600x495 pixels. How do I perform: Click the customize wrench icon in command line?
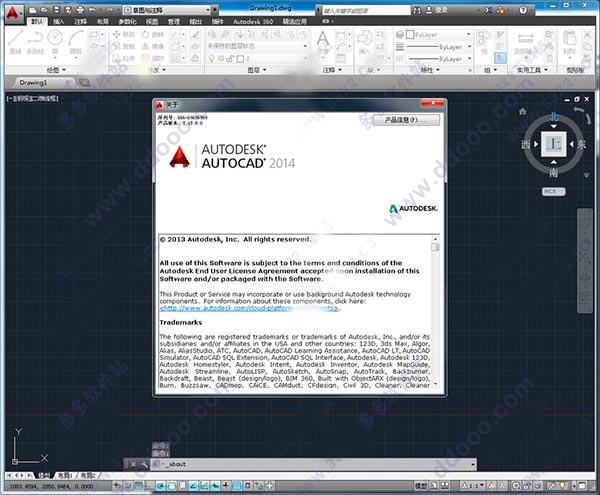(144, 464)
